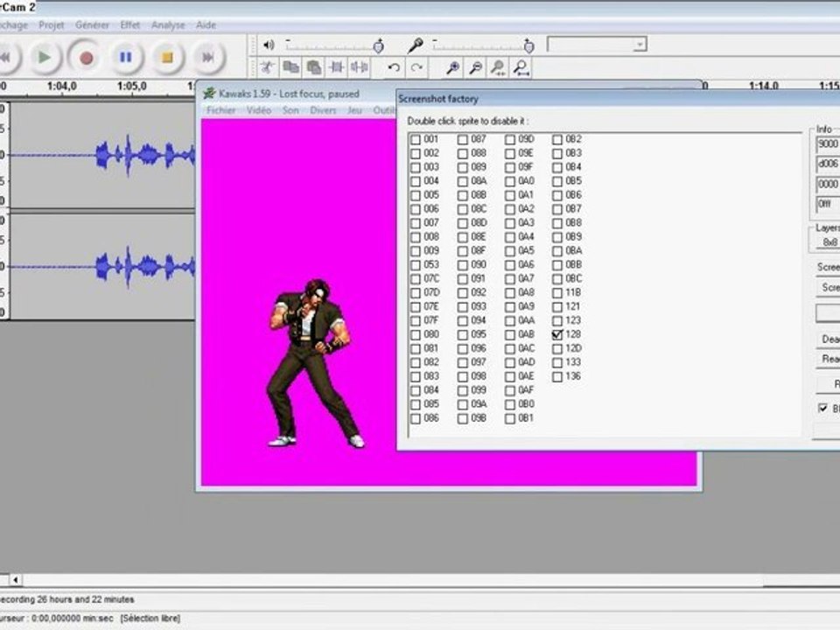Viewport: 840px width, 630px height.
Task: Hit the red Record button
Action: pyautogui.click(x=86, y=58)
